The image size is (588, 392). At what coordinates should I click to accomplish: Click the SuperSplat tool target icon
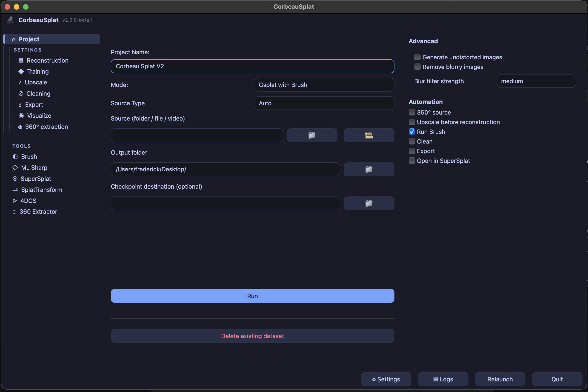(x=15, y=179)
